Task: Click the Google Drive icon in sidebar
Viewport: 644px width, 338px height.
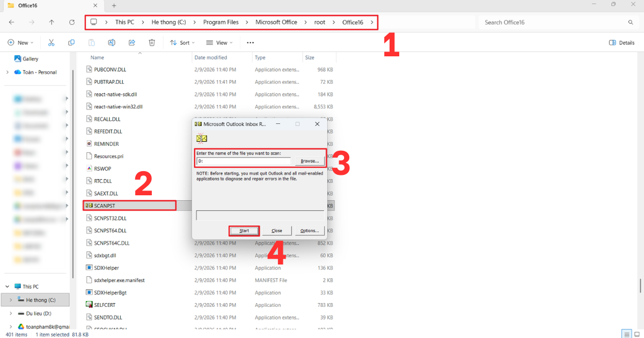Action: click(21, 326)
